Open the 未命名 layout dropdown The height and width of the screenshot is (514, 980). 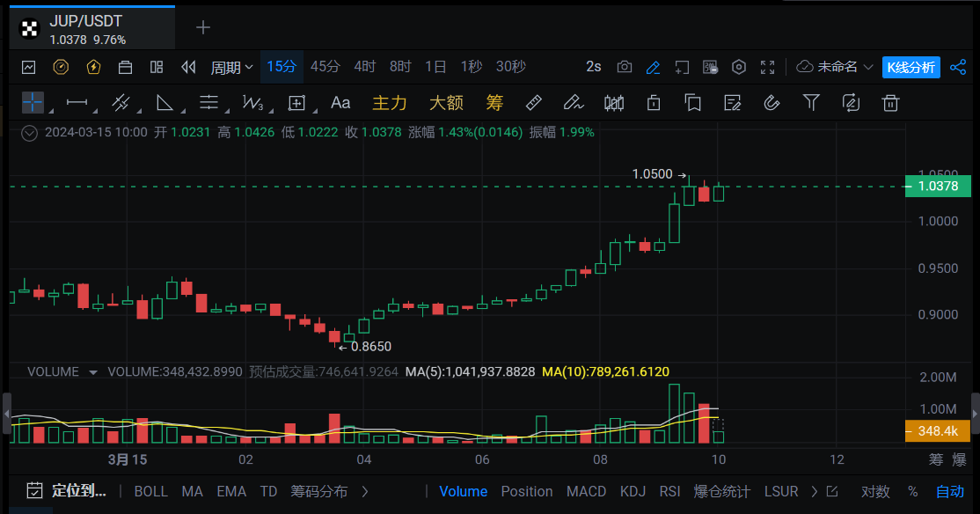coord(836,67)
